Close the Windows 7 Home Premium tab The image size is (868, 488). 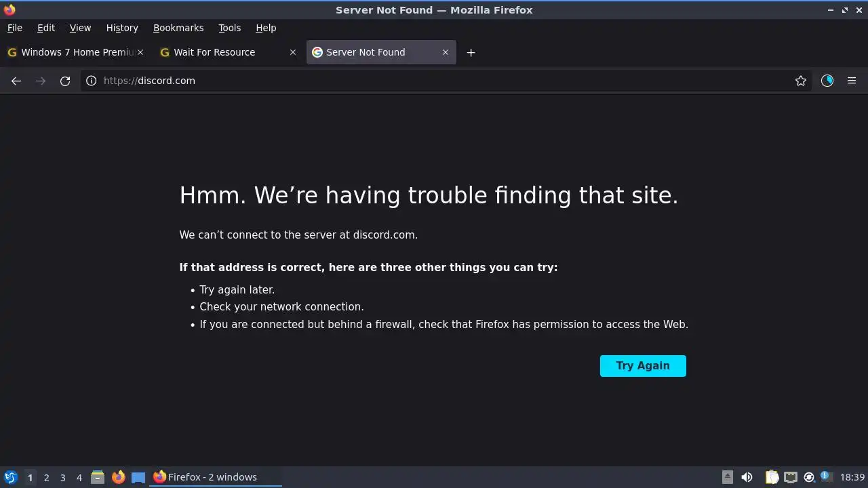(140, 52)
